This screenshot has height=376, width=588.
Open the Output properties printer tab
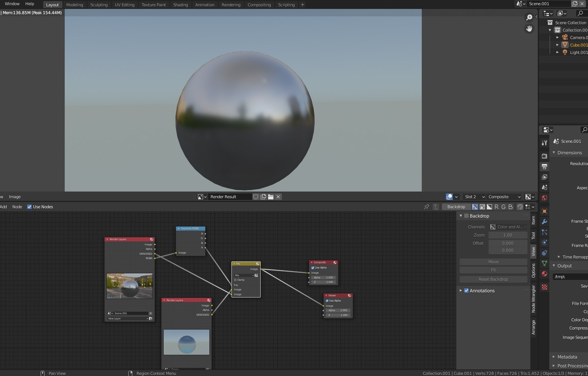pos(544,167)
